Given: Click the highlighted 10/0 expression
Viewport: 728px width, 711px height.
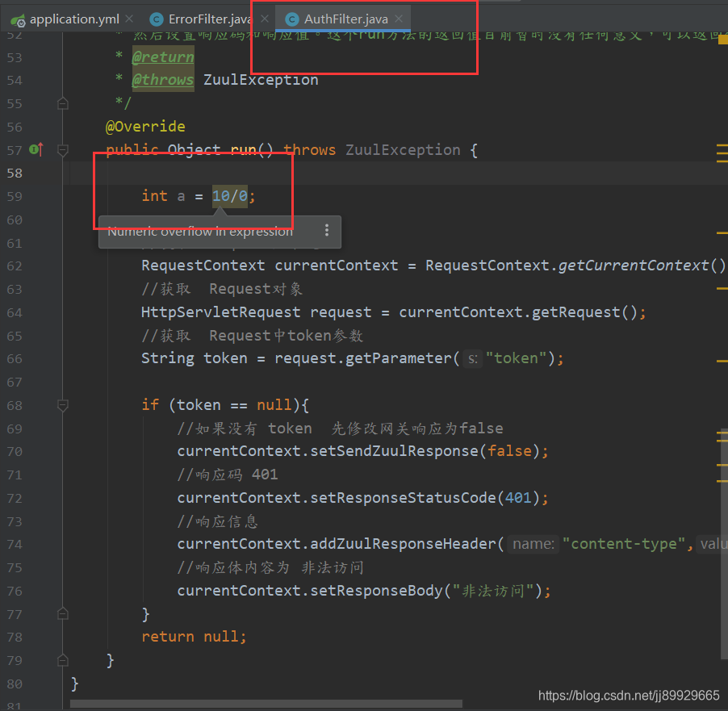Looking at the screenshot, I should click(x=230, y=196).
